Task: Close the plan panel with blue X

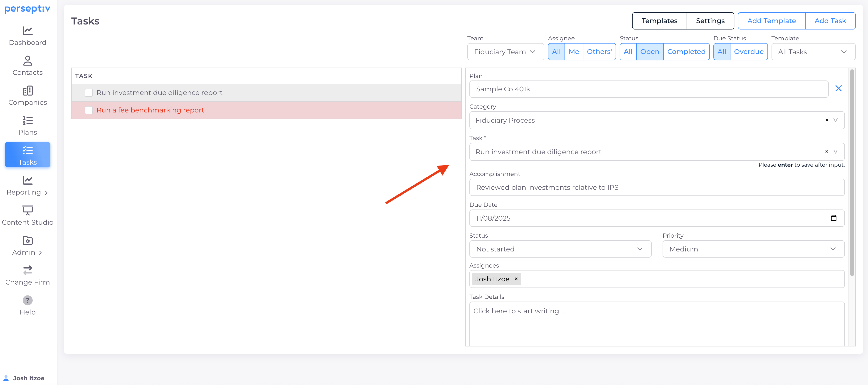Action: (x=838, y=88)
